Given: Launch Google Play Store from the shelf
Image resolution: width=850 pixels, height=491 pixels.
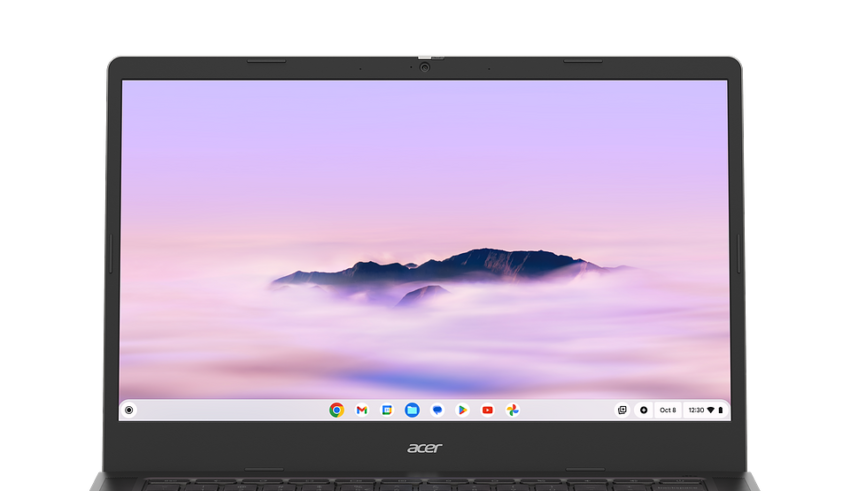Looking at the screenshot, I should (x=462, y=410).
